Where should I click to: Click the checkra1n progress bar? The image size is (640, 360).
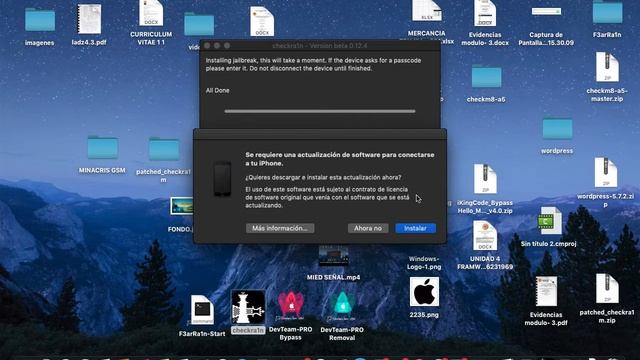pyautogui.click(x=320, y=111)
